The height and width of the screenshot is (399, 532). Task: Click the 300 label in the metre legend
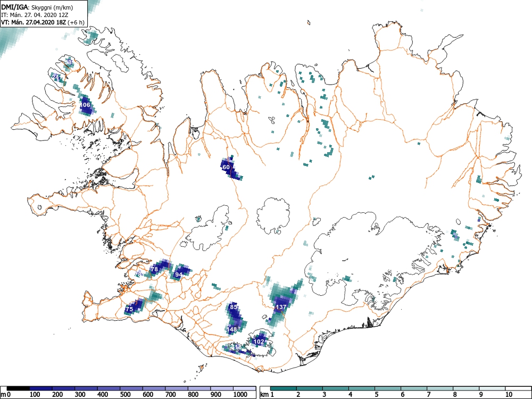(x=80, y=395)
